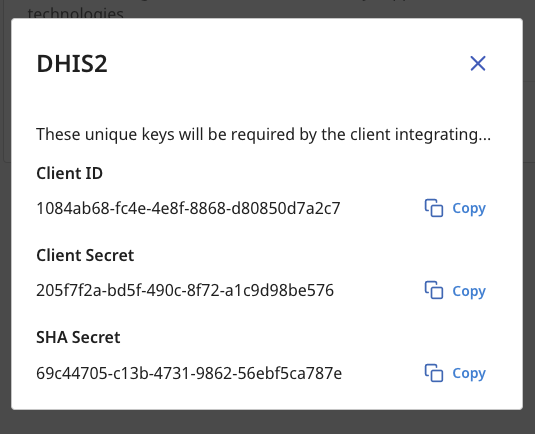This screenshot has height=434, width=535.
Task: Click the ellipsis ending the description line
Action: click(x=484, y=139)
